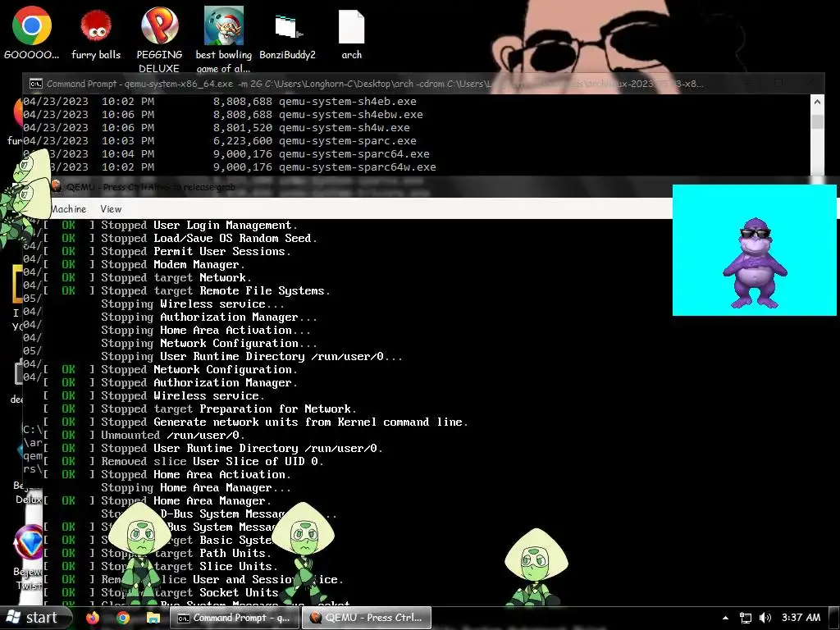The height and width of the screenshot is (630, 840).
Task: Click the QEMU window title bar icon
Action: (x=57, y=186)
